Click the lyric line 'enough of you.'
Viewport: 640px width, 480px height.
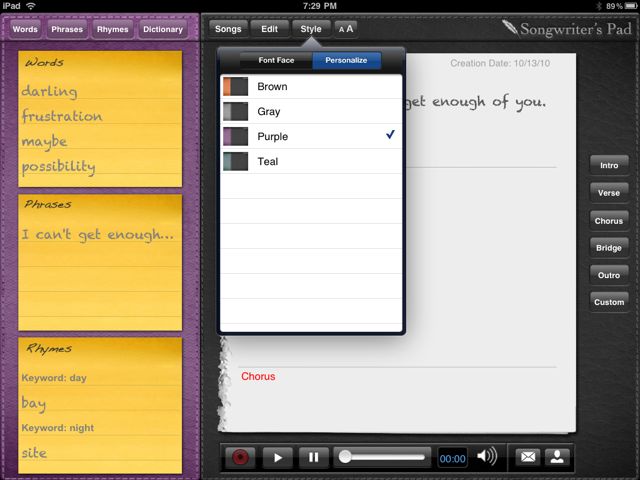(x=489, y=102)
